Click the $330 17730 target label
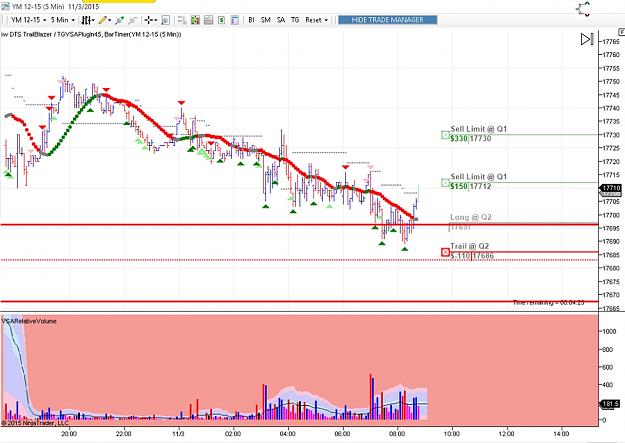The width and height of the screenshot is (625, 443). coord(471,138)
